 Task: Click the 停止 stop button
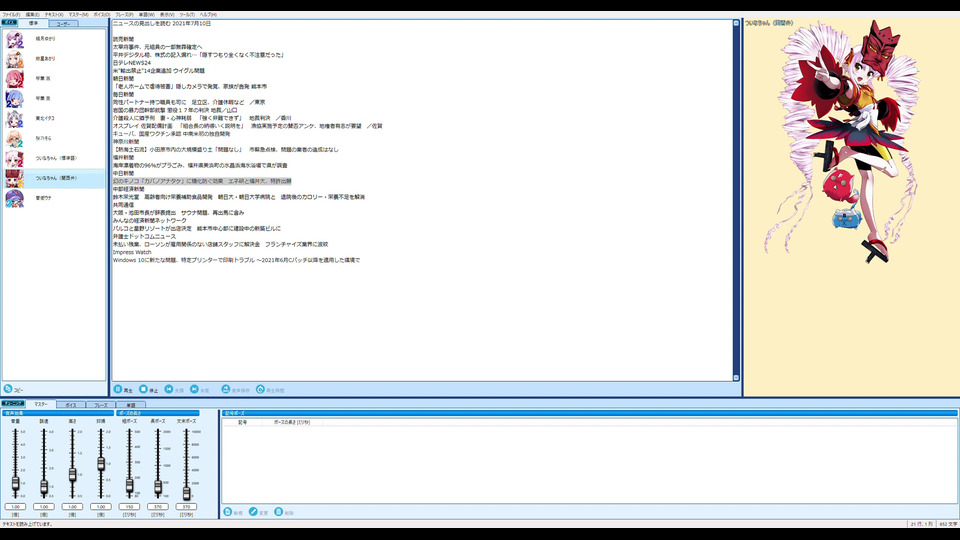pyautogui.click(x=148, y=389)
